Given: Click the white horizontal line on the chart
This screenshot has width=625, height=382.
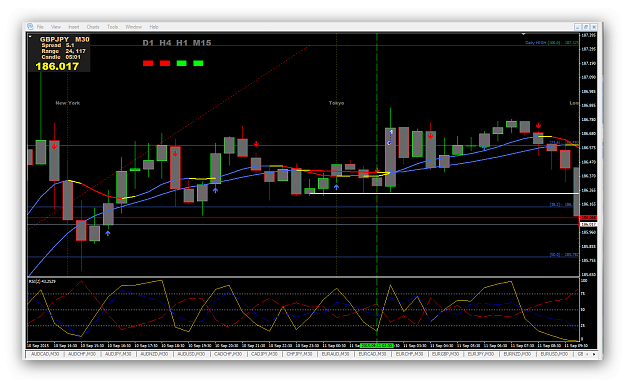Looking at the screenshot, I should coord(444,194).
